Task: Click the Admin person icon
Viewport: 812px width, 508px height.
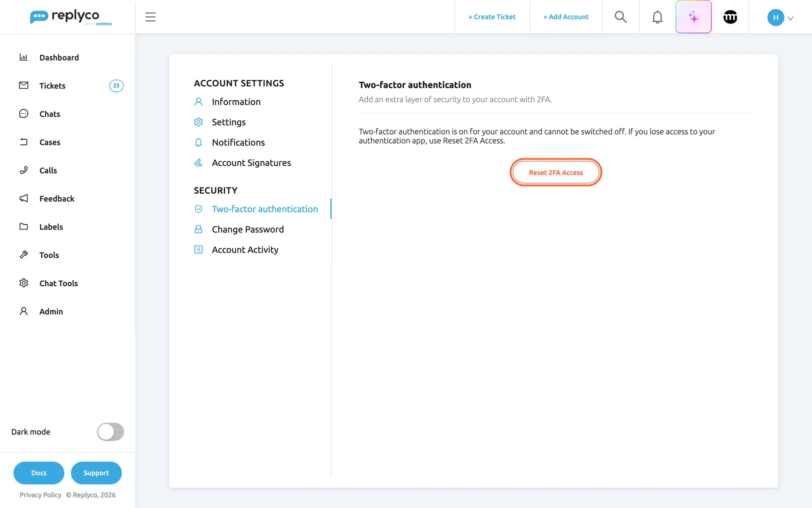Action: point(23,311)
